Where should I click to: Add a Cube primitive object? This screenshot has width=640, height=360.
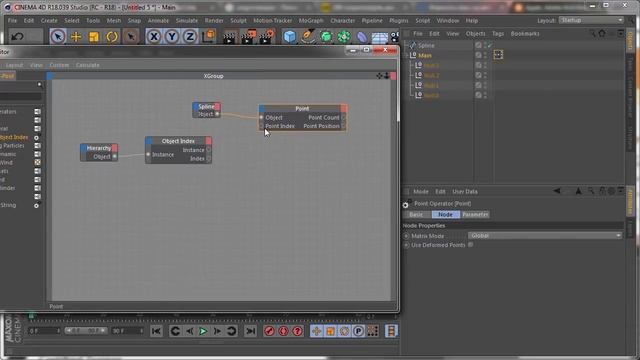[x=289, y=37]
